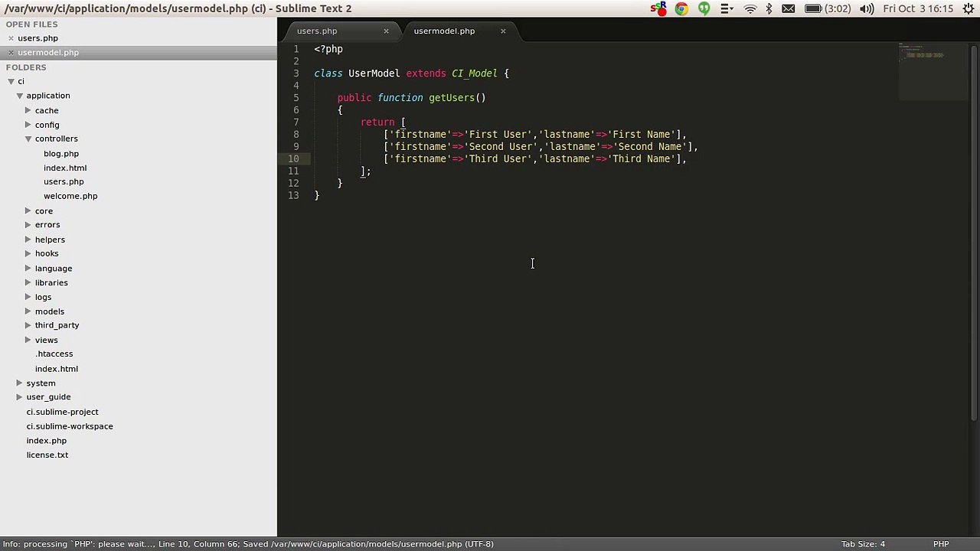Open welcome.php in the sidebar

coord(70,196)
